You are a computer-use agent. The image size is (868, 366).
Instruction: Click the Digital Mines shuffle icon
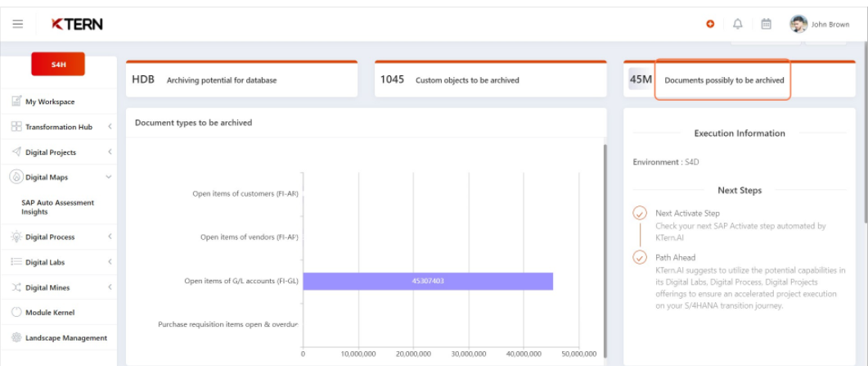point(16,287)
